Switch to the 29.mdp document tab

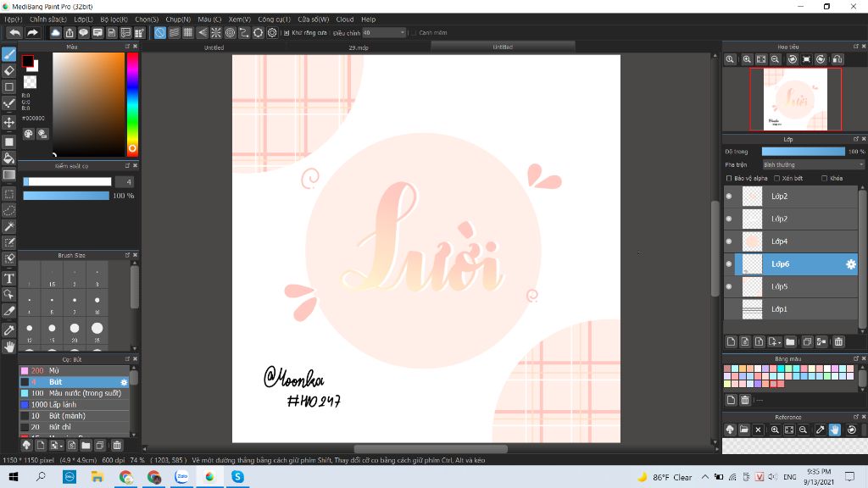coord(359,47)
